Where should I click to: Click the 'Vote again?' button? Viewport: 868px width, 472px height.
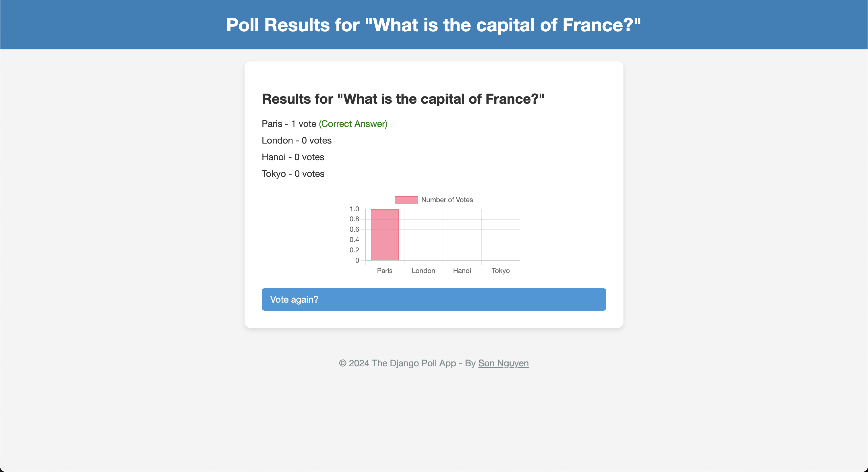pos(434,299)
